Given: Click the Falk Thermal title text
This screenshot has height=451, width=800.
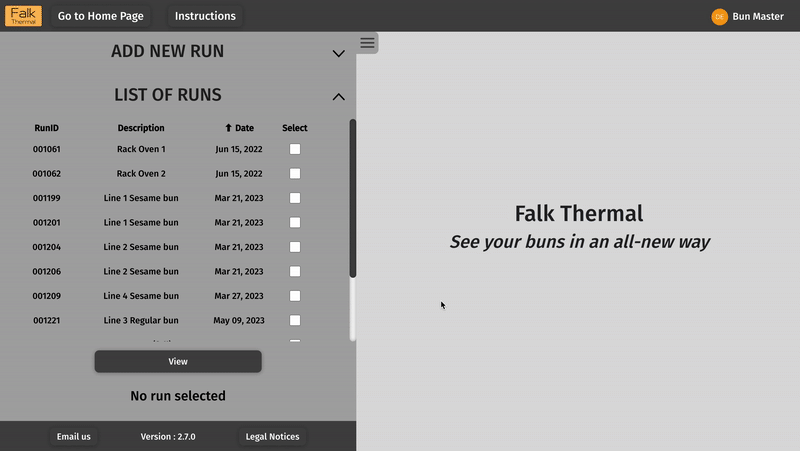Looking at the screenshot, I should 579,214.
